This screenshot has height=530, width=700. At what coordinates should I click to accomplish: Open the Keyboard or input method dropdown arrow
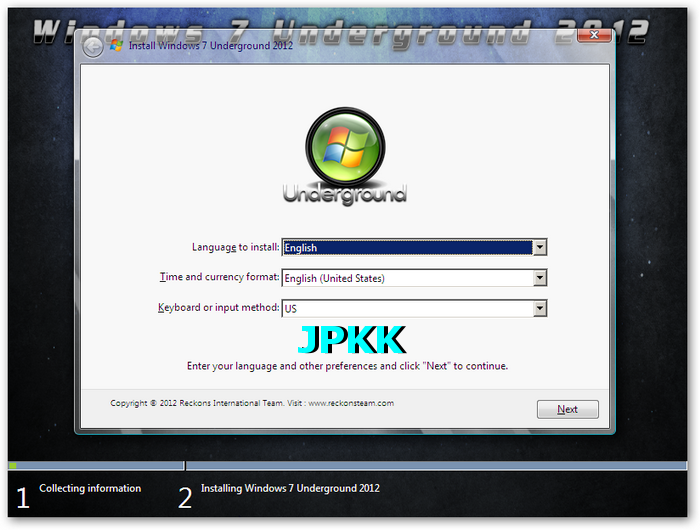pyautogui.click(x=540, y=309)
